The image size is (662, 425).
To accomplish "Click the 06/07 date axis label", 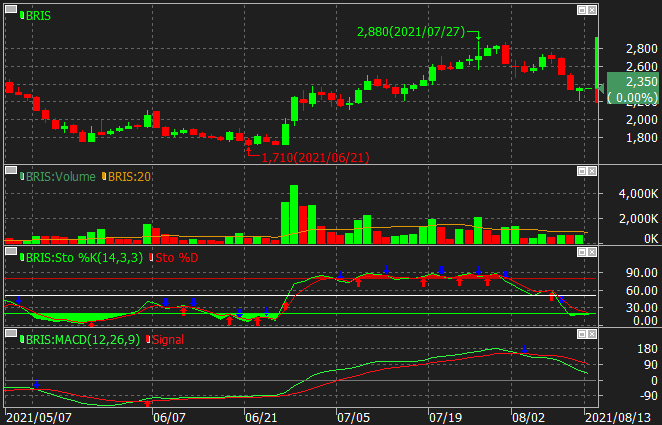I will click(169, 418).
